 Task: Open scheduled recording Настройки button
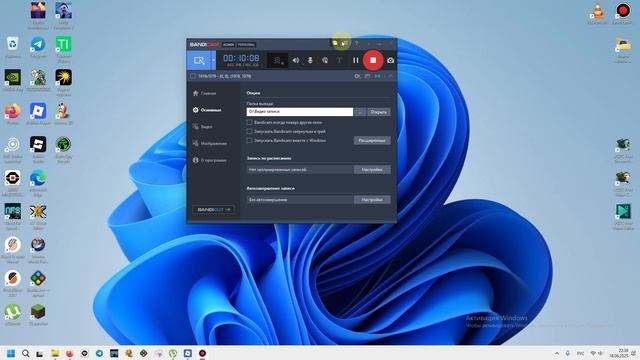[x=372, y=169]
